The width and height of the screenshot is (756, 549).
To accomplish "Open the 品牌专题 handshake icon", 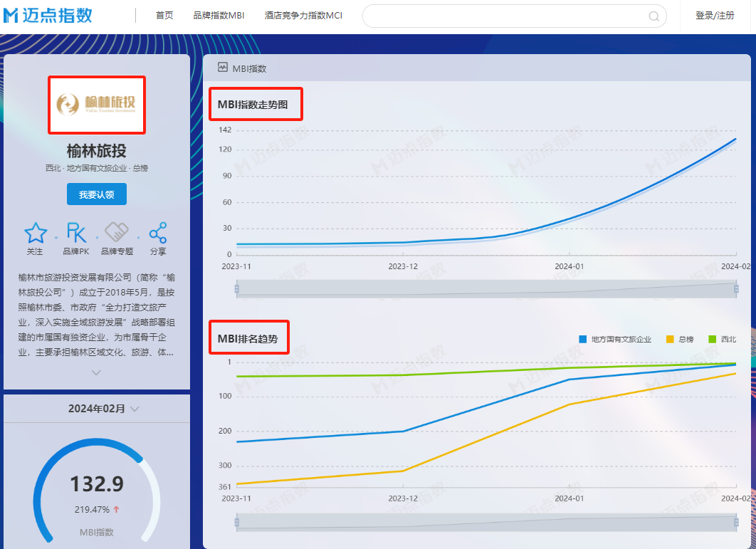I will pyautogui.click(x=116, y=232).
